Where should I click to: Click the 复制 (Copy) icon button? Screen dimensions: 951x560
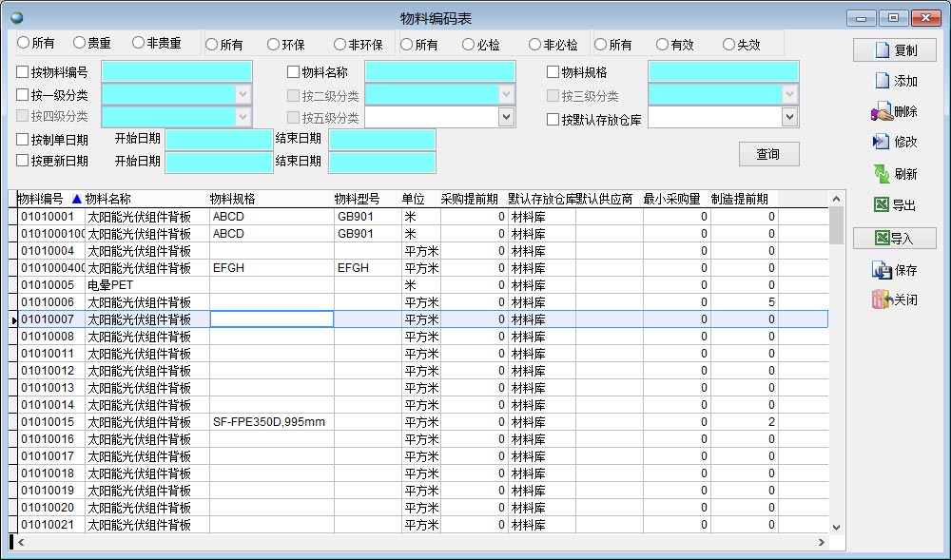point(882,50)
